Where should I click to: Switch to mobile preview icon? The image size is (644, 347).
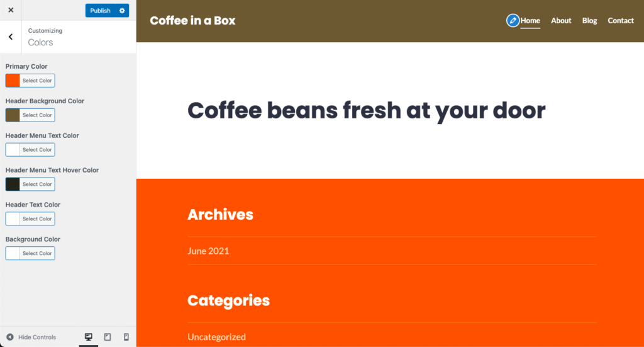click(x=126, y=337)
